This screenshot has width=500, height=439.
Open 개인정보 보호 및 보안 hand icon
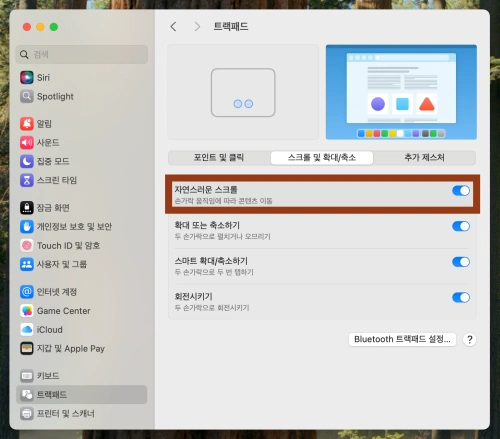click(27, 227)
